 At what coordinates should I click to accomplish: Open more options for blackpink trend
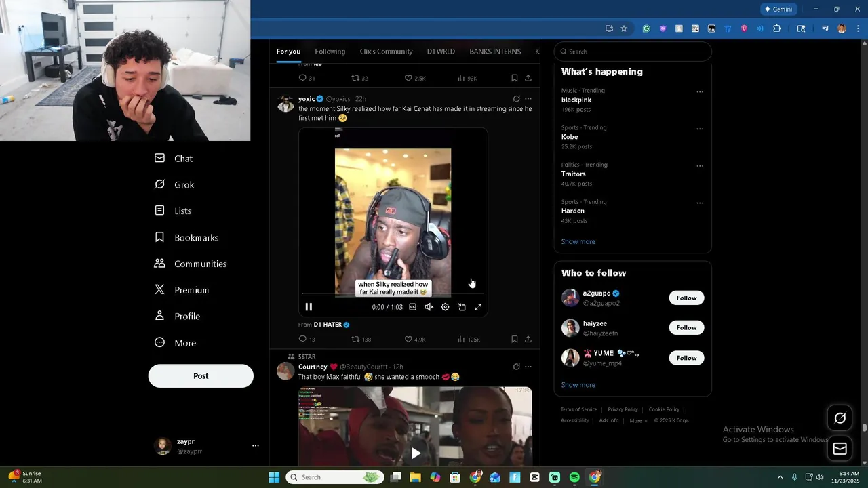700,92
